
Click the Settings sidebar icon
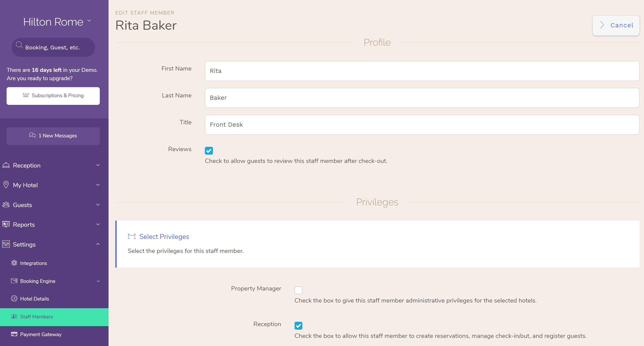tap(6, 244)
